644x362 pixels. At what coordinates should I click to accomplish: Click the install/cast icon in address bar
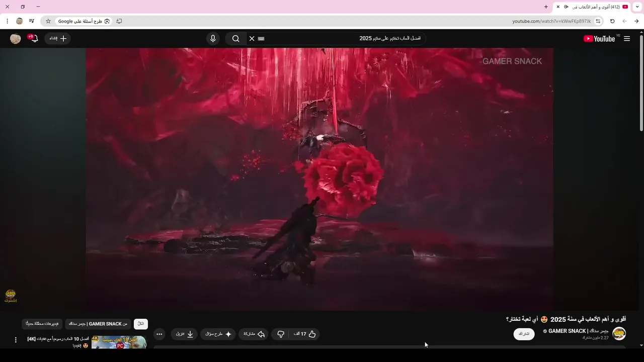119,21
